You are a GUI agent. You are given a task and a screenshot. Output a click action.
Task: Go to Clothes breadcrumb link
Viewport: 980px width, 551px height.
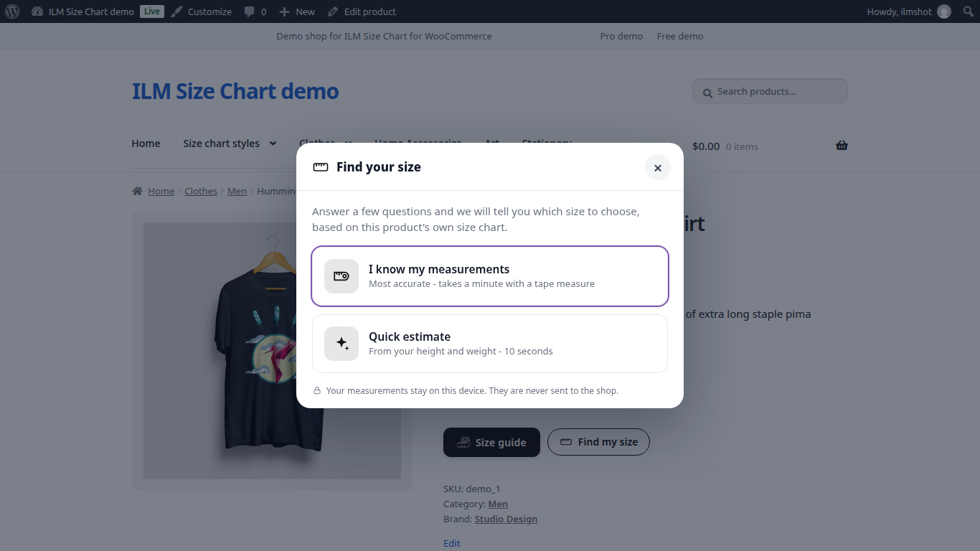click(201, 191)
